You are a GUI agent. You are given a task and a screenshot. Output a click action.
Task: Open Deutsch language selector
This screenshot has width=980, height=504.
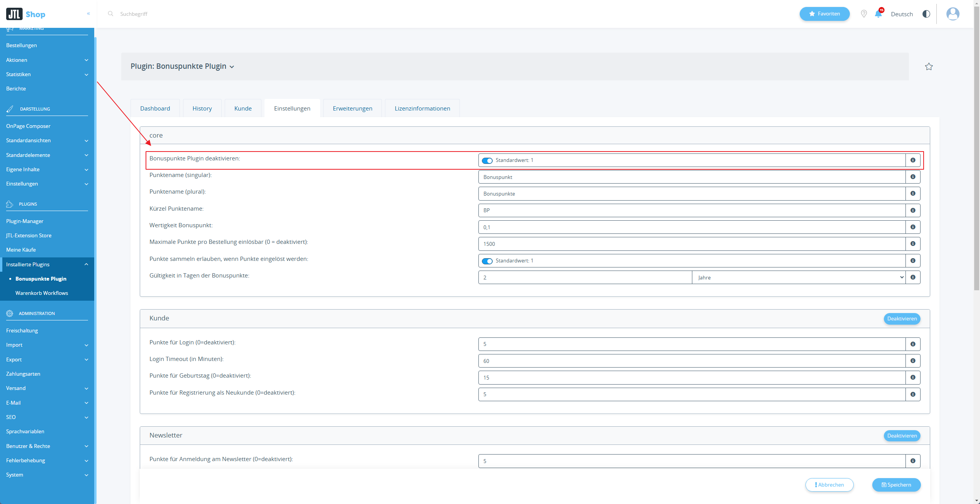[x=902, y=14]
